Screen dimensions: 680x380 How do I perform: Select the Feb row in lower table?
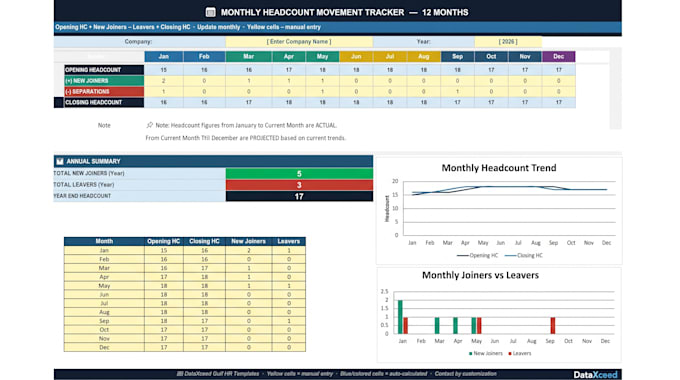click(185, 259)
